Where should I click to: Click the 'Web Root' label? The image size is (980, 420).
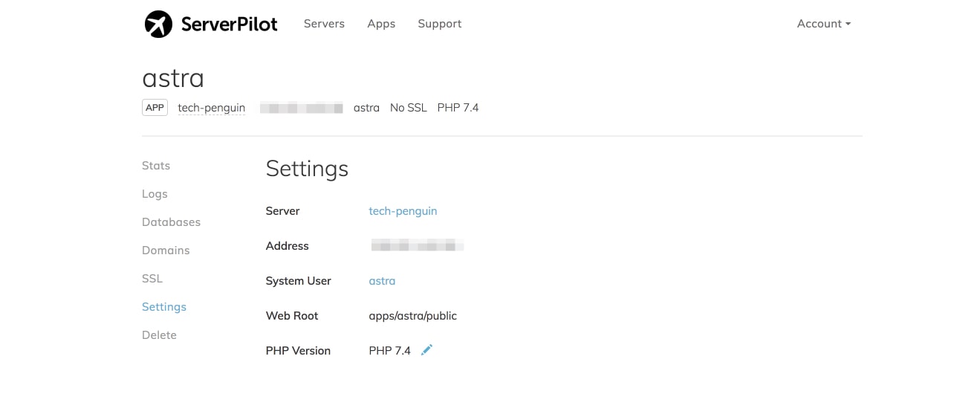point(292,316)
